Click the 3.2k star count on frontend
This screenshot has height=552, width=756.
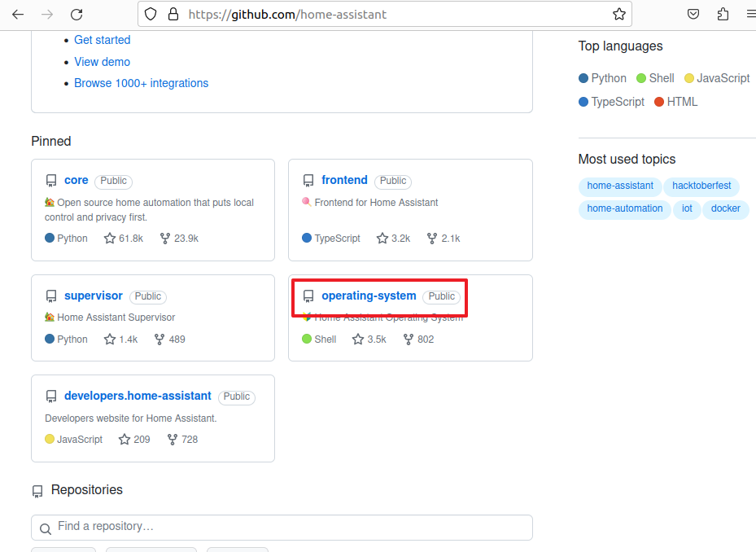(400, 239)
